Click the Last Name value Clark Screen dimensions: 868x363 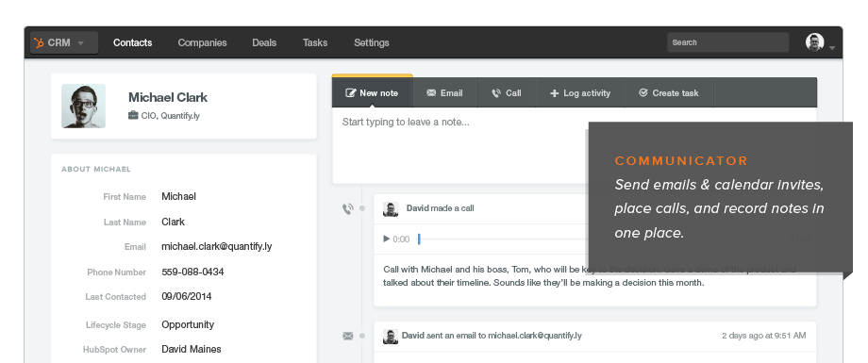point(174,222)
